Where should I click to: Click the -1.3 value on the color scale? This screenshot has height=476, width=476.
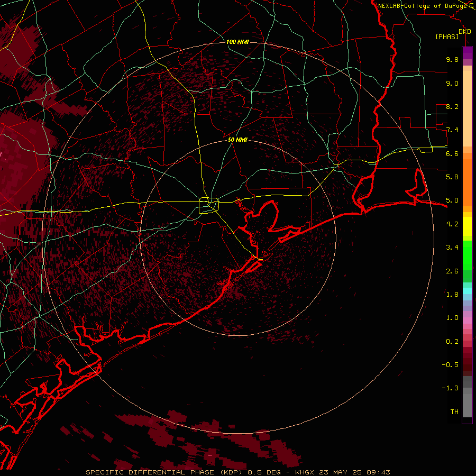[x=450, y=388]
